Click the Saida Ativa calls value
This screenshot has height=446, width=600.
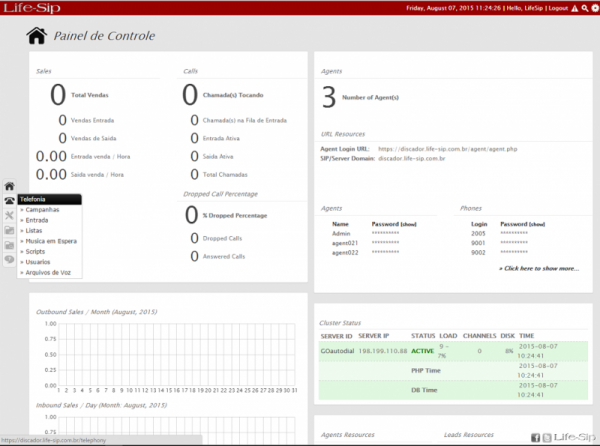[194, 156]
